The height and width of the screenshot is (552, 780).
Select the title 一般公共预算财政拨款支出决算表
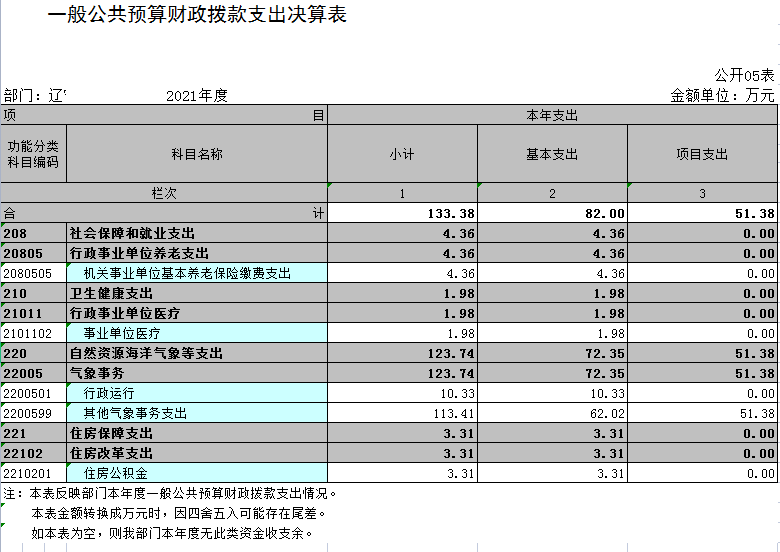click(197, 14)
